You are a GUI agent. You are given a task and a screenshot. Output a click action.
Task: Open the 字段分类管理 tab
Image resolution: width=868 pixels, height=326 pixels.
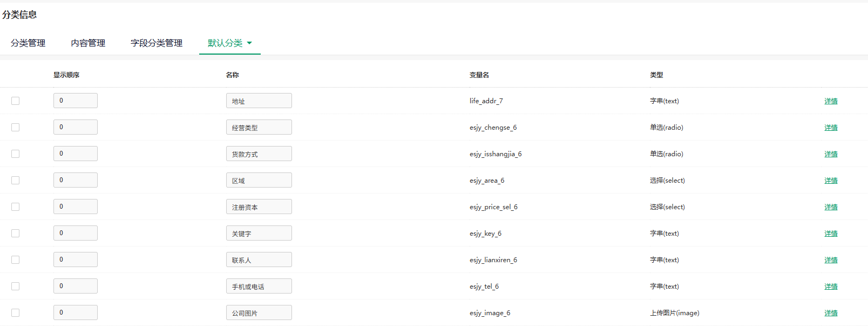[x=157, y=43]
